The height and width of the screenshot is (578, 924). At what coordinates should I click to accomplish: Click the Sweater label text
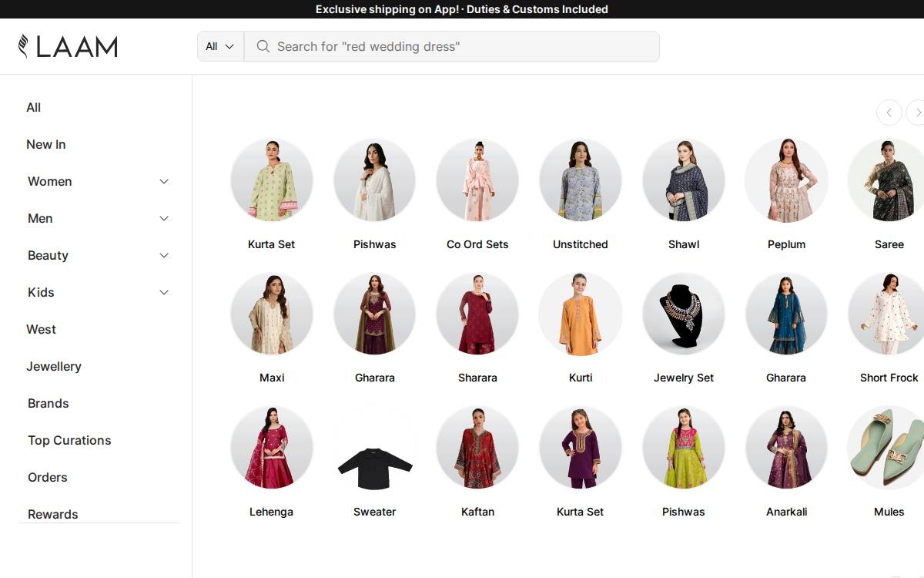coord(375,512)
